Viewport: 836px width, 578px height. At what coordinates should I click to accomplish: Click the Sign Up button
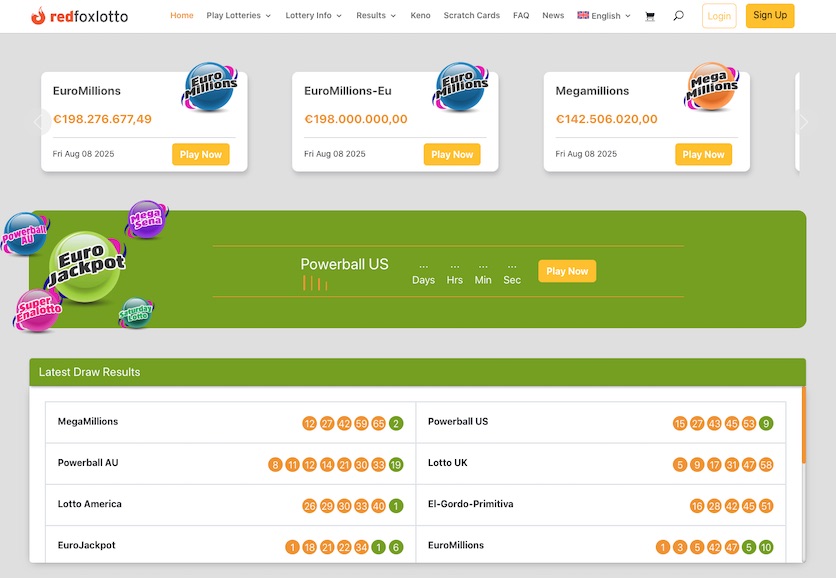pyautogui.click(x=770, y=15)
